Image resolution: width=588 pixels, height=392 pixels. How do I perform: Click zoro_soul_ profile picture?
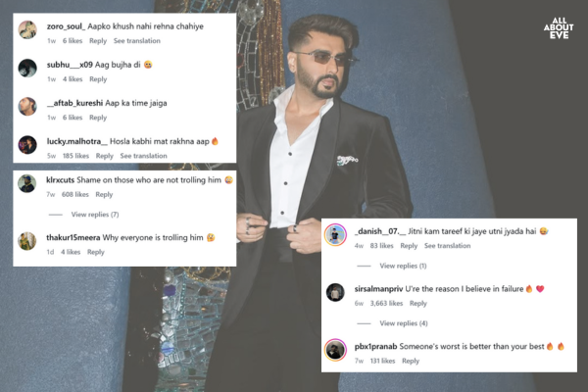click(x=28, y=31)
